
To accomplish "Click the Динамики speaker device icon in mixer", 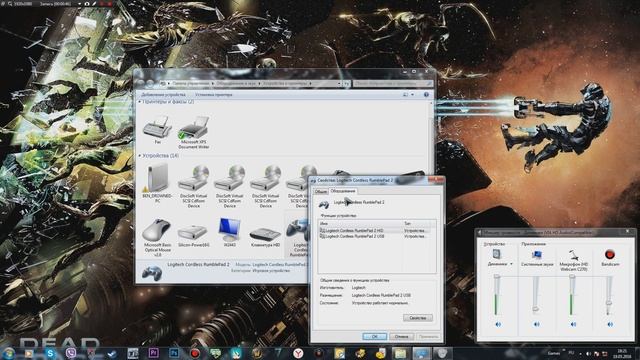I will pos(497,254).
